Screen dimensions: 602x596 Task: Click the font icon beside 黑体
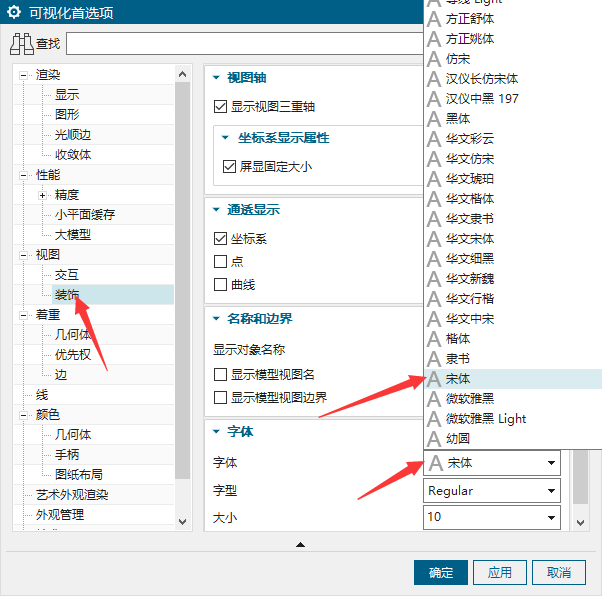click(x=434, y=118)
